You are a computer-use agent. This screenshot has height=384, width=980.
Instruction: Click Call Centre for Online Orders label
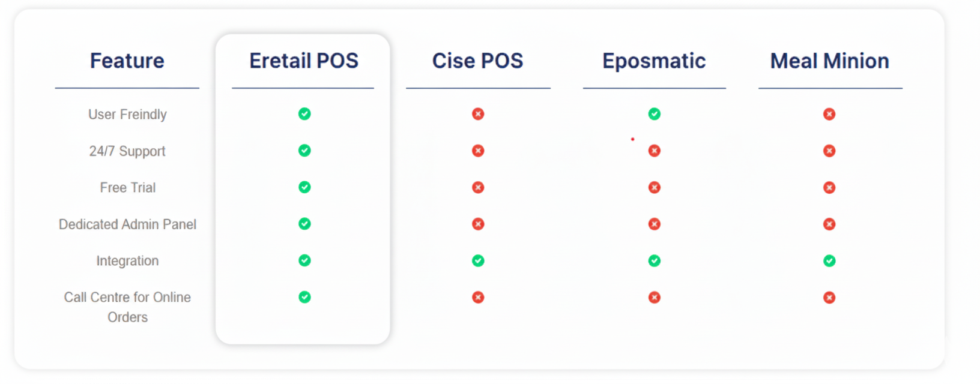pos(127,307)
